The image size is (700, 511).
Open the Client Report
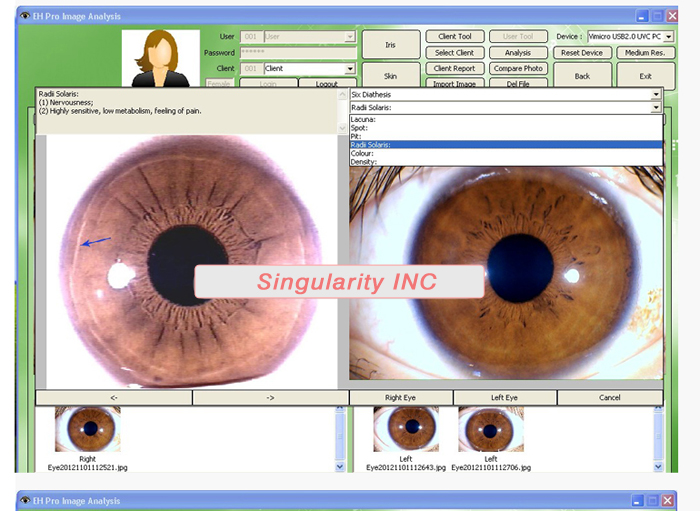pyautogui.click(x=455, y=68)
